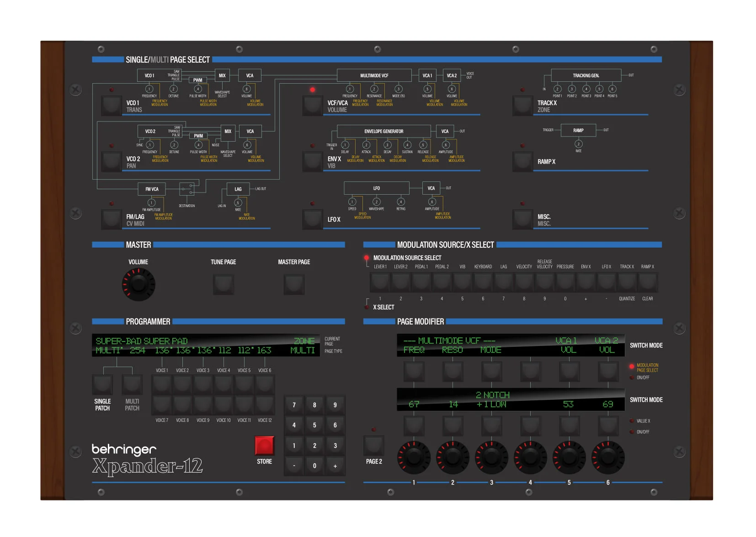Select LEVER 1 modulation source button

[x=380, y=282]
